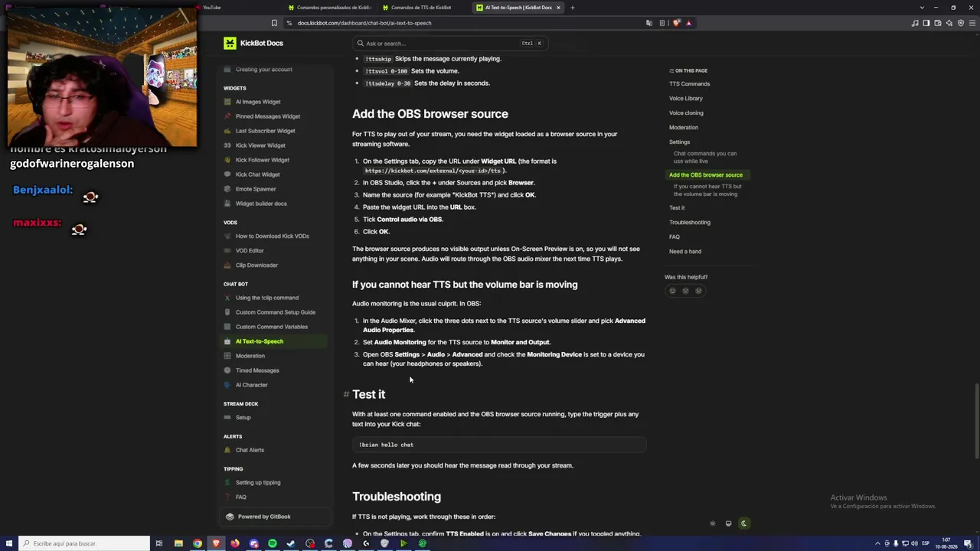980x551 pixels.
Task: Open Using the !clip command link
Action: pos(267,298)
